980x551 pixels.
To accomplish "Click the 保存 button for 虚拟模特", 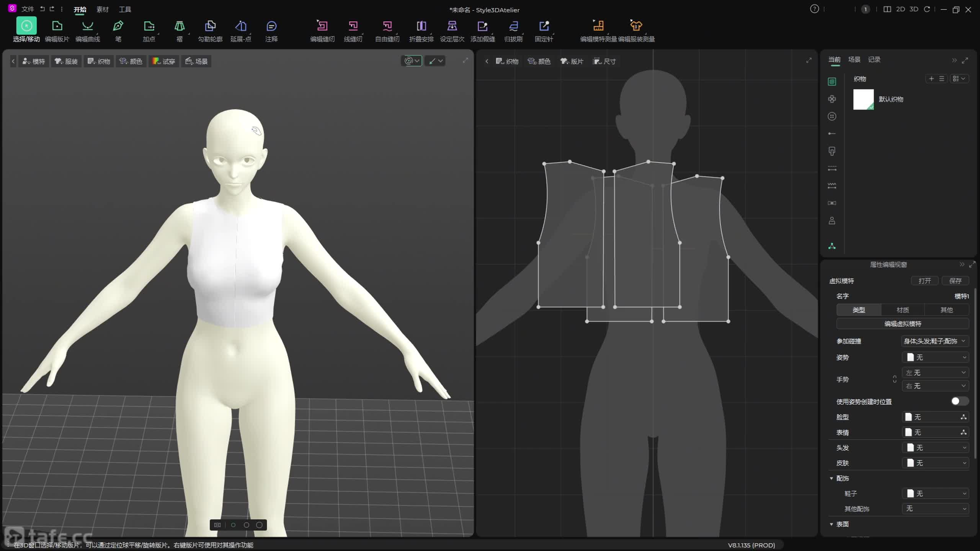I will (x=955, y=281).
